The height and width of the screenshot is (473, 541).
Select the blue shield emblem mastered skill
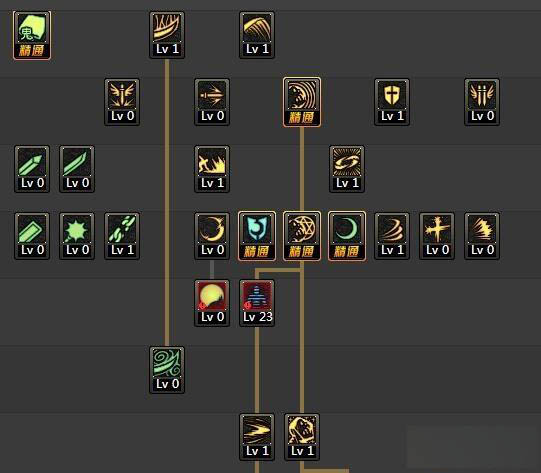[x=257, y=236]
